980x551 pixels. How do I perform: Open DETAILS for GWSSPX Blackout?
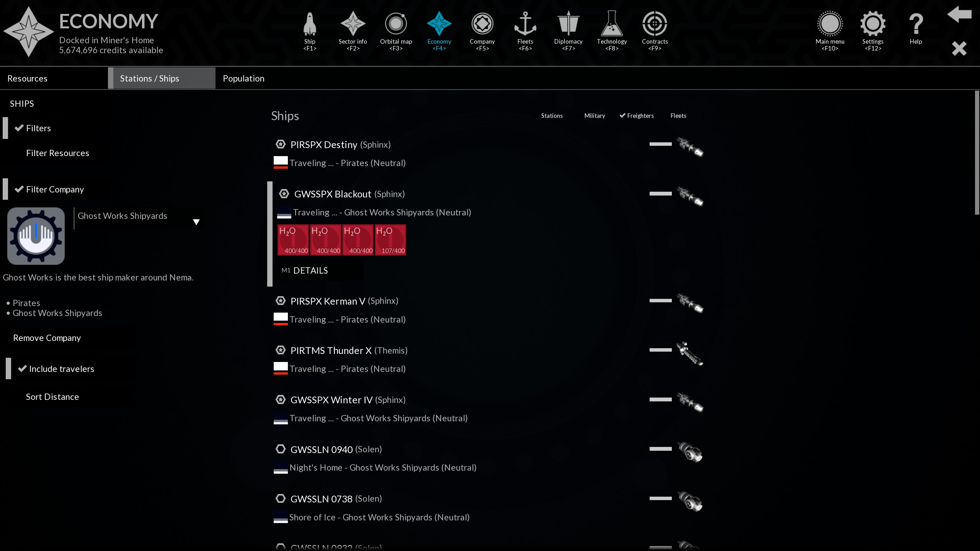coord(310,271)
